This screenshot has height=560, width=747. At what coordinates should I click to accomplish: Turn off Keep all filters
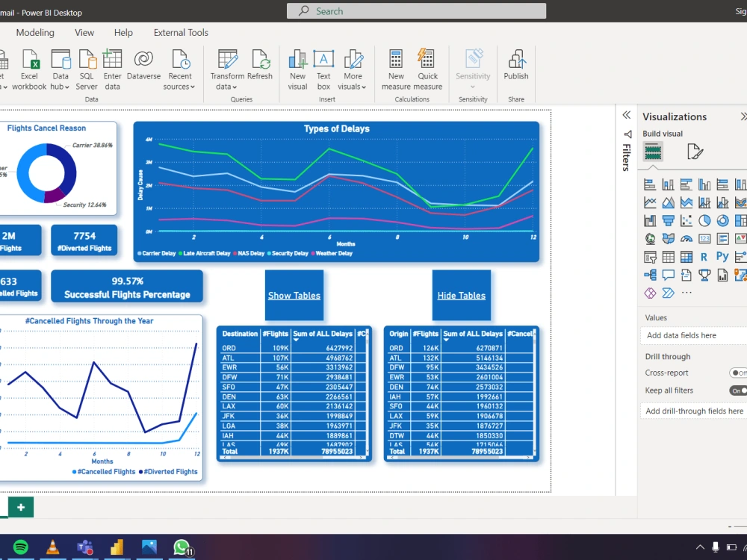tap(738, 390)
